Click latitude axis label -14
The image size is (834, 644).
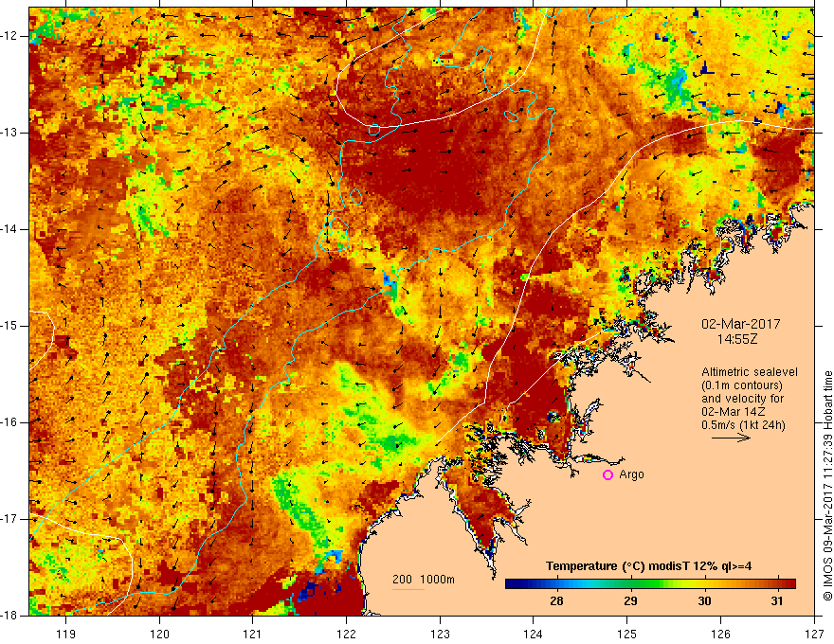(10, 229)
